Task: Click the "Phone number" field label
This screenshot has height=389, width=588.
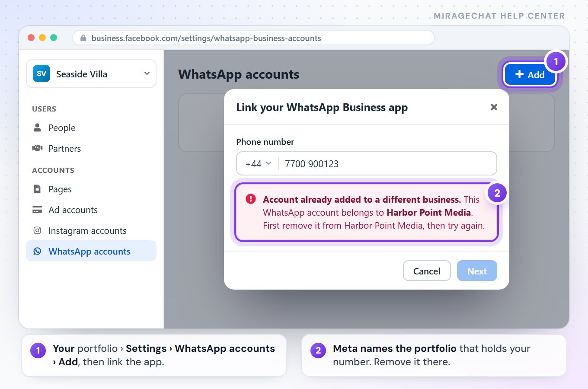Action: point(265,142)
